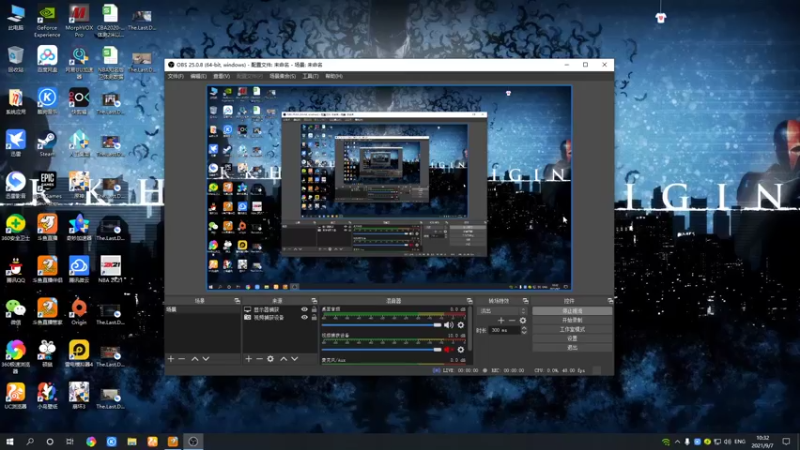
Task: Pop out the Controls dock panel
Action: [610, 301]
